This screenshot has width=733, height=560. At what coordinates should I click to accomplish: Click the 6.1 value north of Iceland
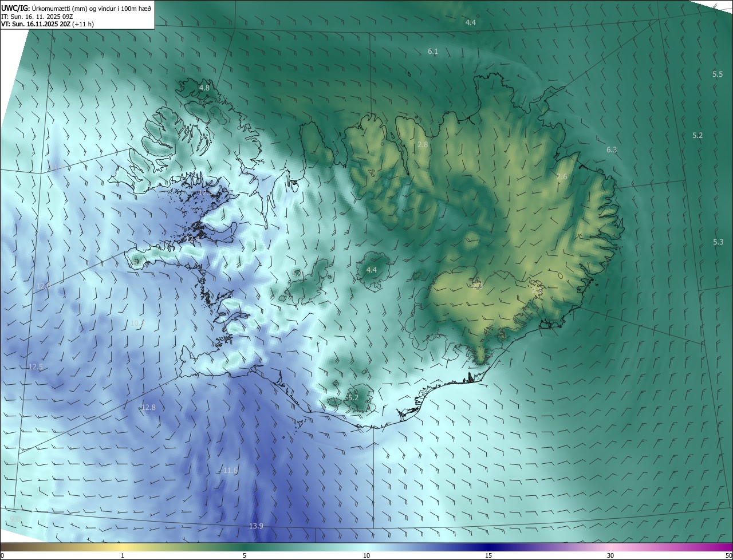click(433, 52)
